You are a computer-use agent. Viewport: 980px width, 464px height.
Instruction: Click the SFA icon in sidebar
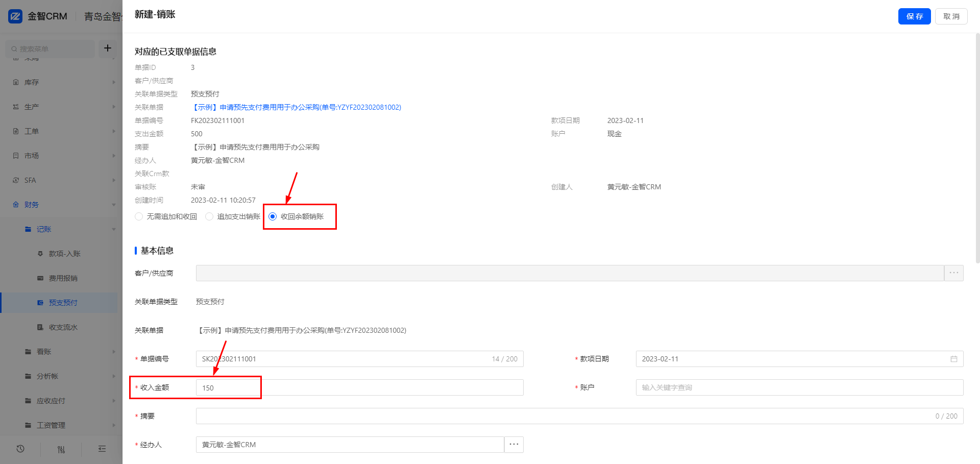tap(16, 180)
